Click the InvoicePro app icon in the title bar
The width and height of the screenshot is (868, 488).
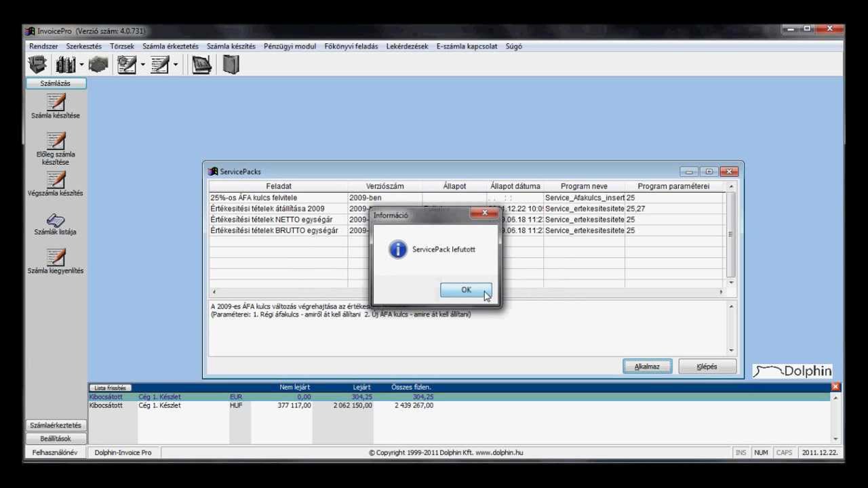[x=30, y=31]
